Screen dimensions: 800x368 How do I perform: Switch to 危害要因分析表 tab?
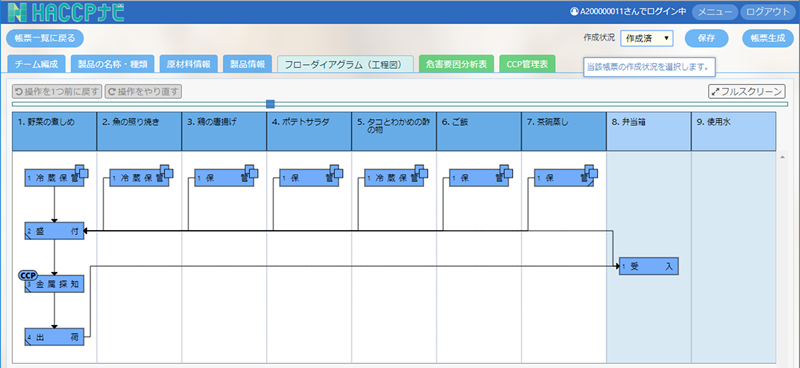coord(456,64)
